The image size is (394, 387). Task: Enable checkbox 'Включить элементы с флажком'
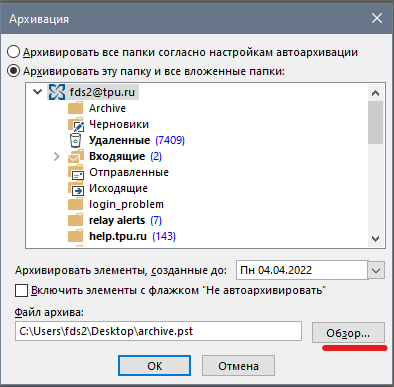click(x=21, y=290)
